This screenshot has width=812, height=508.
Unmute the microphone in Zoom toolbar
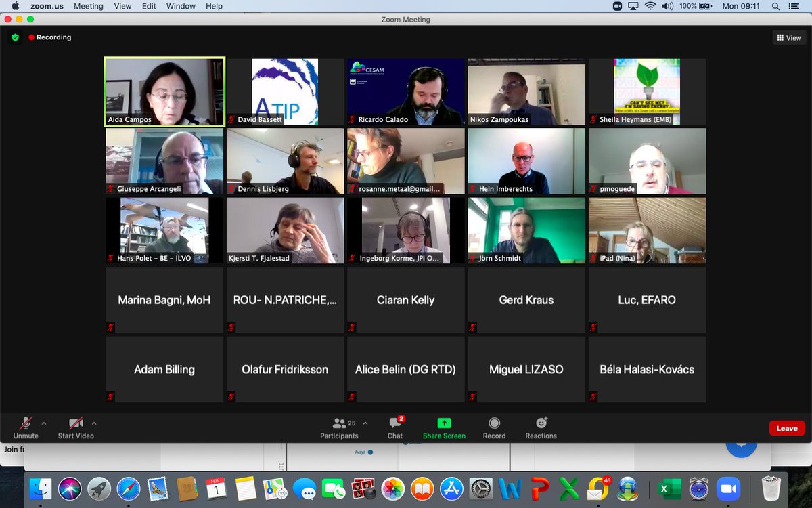coord(26,427)
